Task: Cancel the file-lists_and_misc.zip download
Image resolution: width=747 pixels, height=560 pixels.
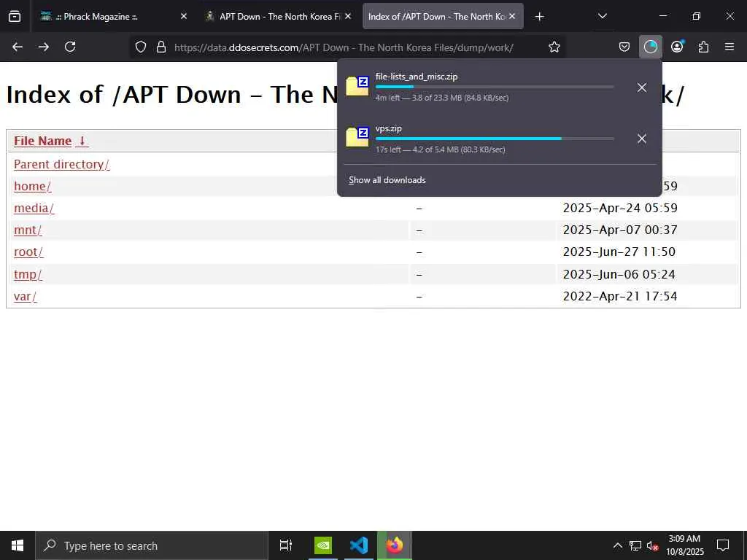Action: point(642,87)
